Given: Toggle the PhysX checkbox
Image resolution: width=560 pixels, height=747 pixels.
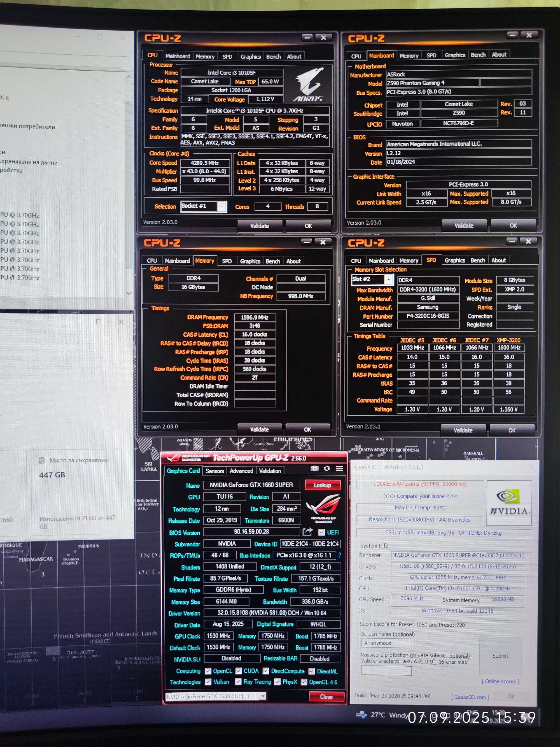Looking at the screenshot, I should (277, 681).
